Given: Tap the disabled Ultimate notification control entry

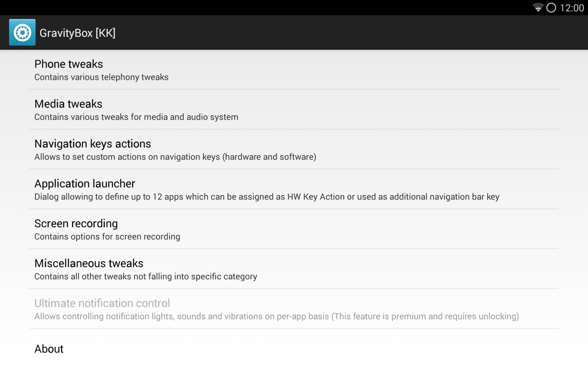Looking at the screenshot, I should (x=102, y=303).
